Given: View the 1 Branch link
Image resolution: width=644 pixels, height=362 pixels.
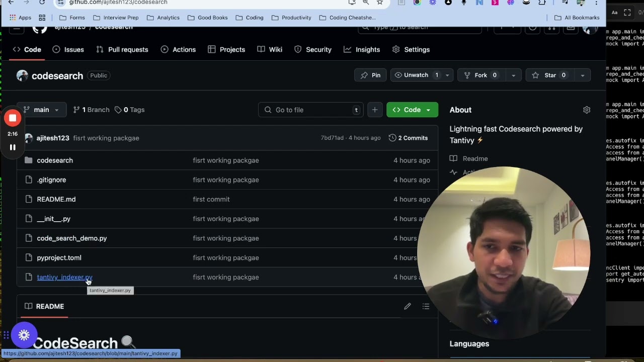Looking at the screenshot, I should click(91, 110).
